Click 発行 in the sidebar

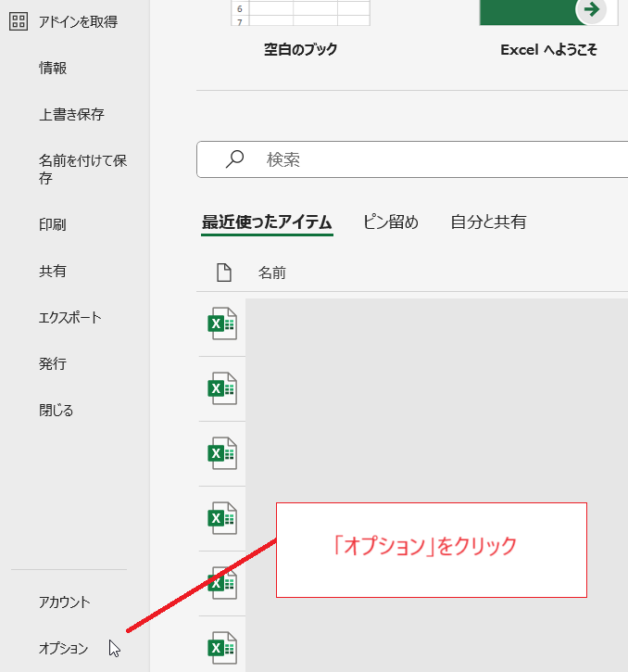(52, 364)
